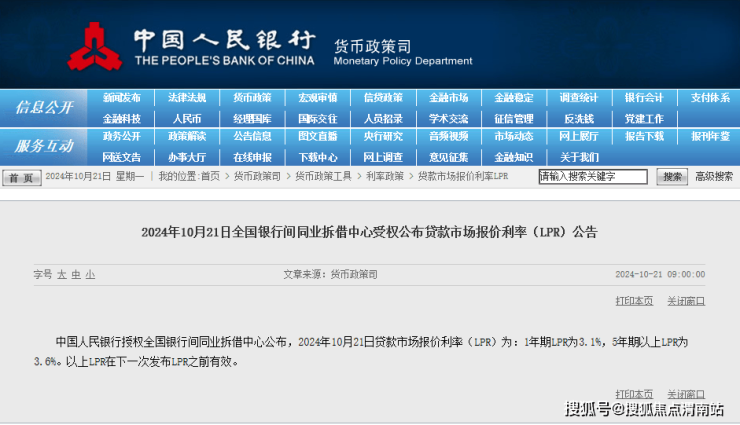Click 关闭窗口 below the date
740x425 pixels.
(686, 301)
